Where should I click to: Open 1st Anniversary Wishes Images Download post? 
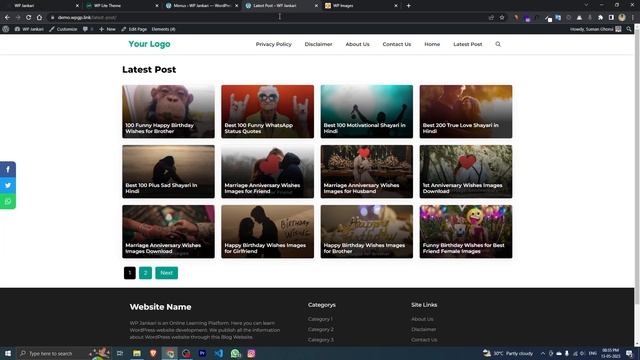click(x=466, y=171)
